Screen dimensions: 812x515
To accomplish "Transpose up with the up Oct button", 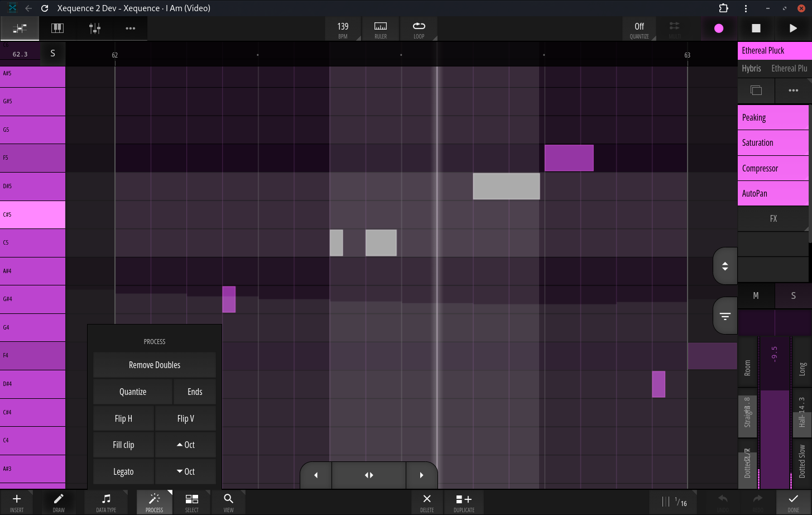I will tap(185, 445).
